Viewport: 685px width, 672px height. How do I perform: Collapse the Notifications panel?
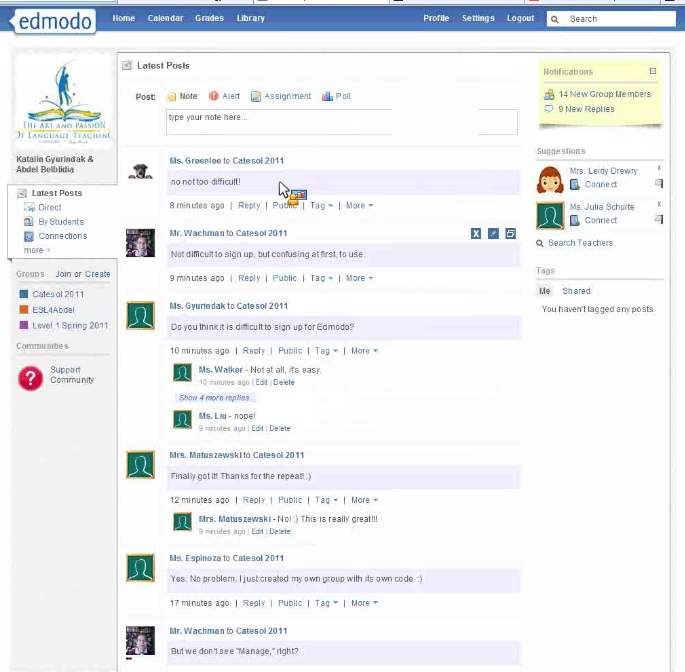[x=653, y=72]
